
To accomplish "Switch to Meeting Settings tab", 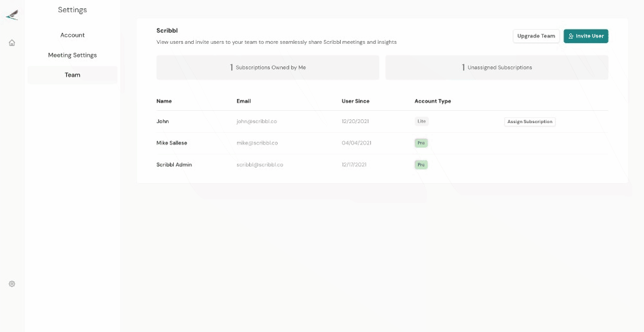I will coord(72,55).
